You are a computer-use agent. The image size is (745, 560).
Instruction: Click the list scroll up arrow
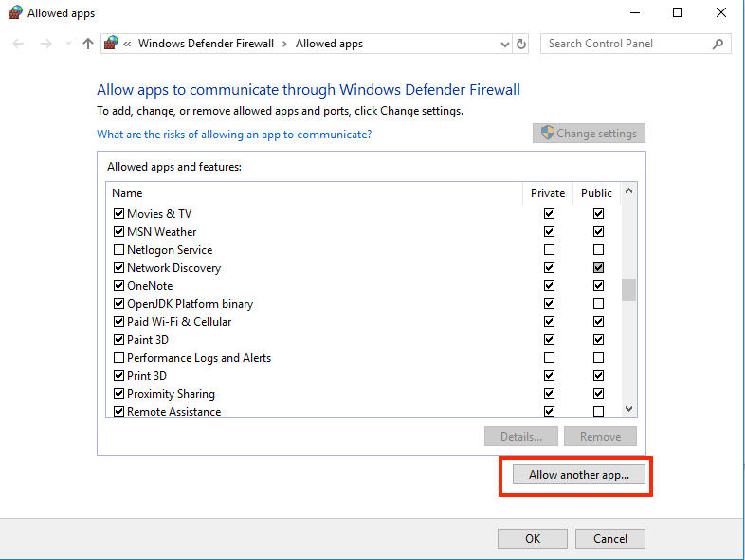point(628,191)
